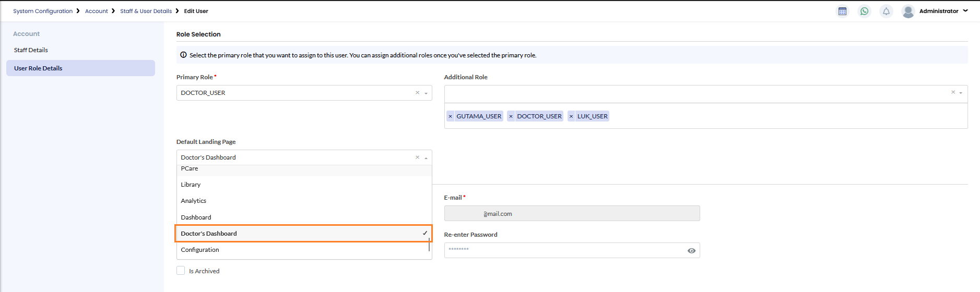980x292 pixels.
Task: Click the Administrator profile avatar
Action: click(x=908, y=11)
